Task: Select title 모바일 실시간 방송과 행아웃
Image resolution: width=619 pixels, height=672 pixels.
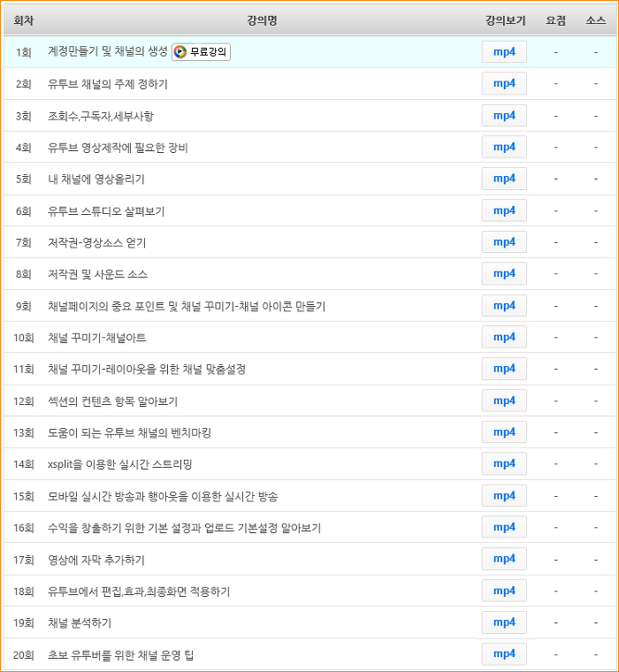Action: [x=163, y=496]
